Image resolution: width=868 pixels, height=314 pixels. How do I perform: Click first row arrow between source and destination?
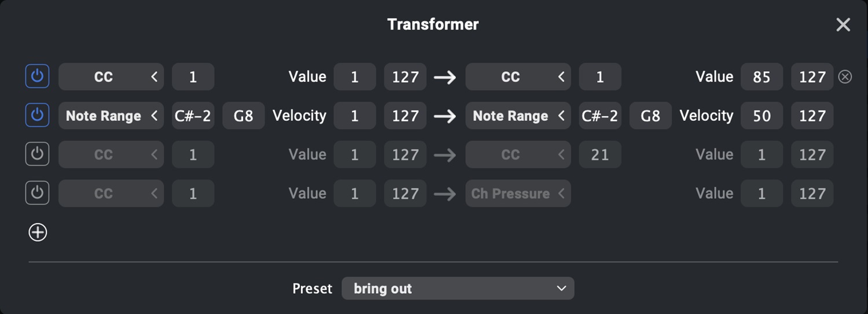(445, 77)
